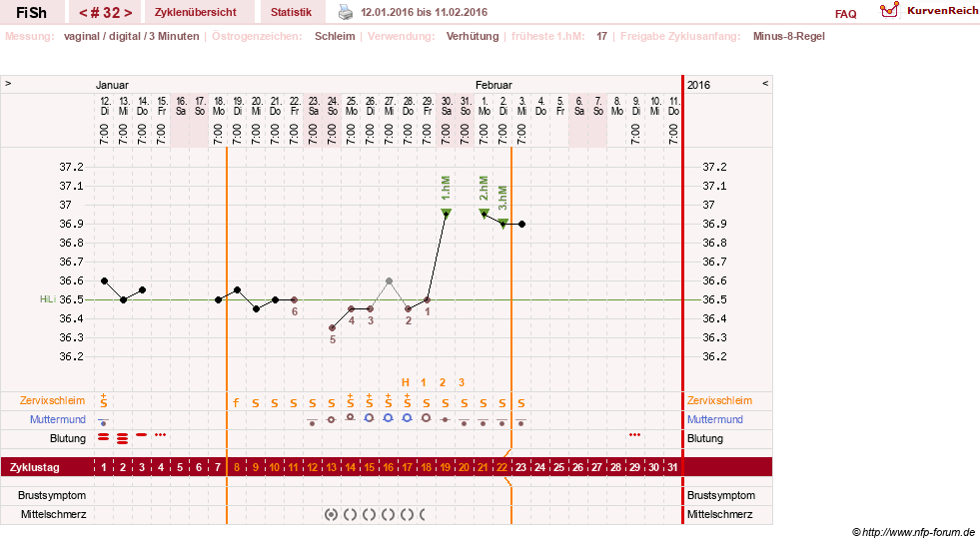This screenshot has width=980, height=544.
Task: Click the 1.hM green triangle marker
Action: [446, 213]
